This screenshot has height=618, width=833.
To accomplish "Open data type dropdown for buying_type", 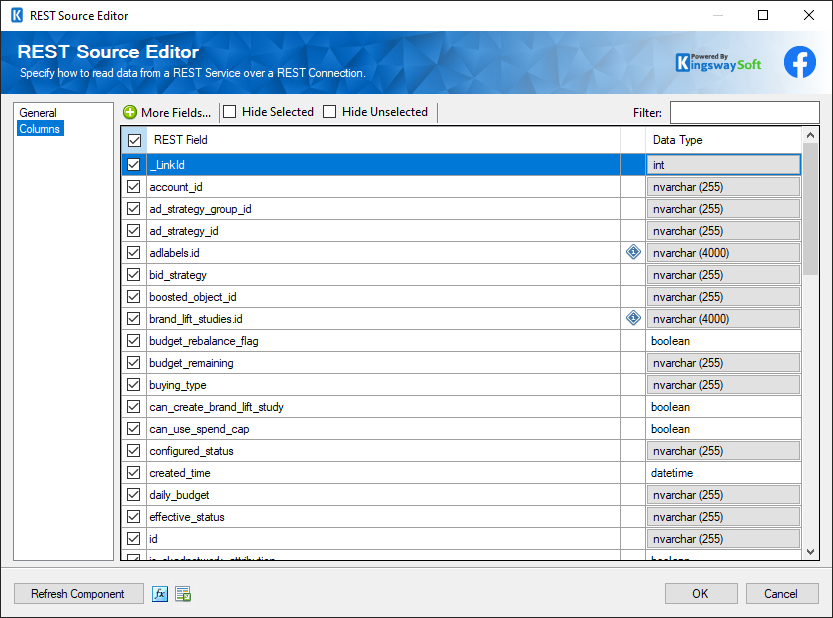I will (x=723, y=385).
